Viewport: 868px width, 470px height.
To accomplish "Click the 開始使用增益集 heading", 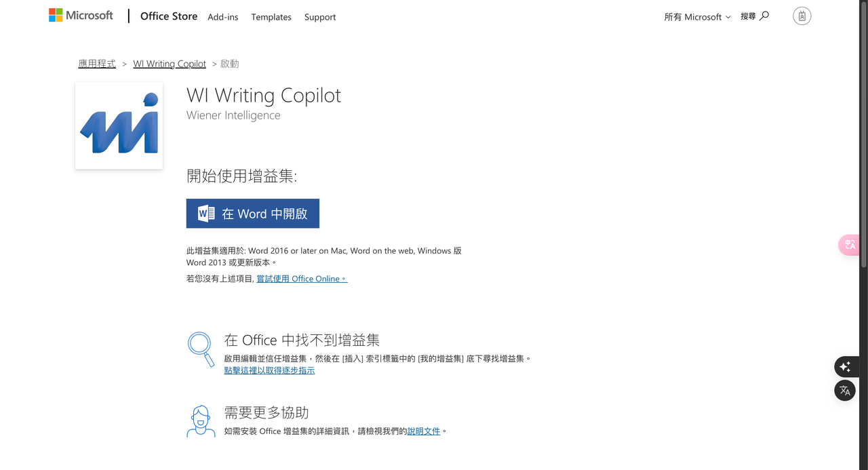I will point(241,176).
